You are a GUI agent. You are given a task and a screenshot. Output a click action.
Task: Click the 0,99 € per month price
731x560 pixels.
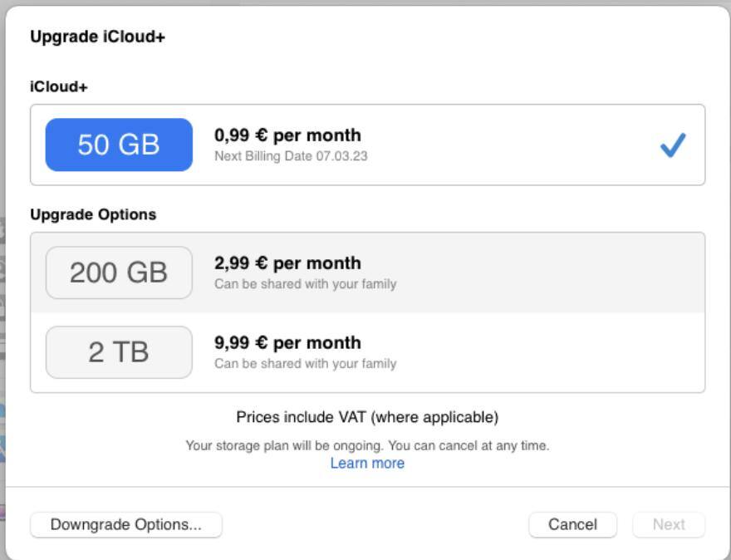287,135
